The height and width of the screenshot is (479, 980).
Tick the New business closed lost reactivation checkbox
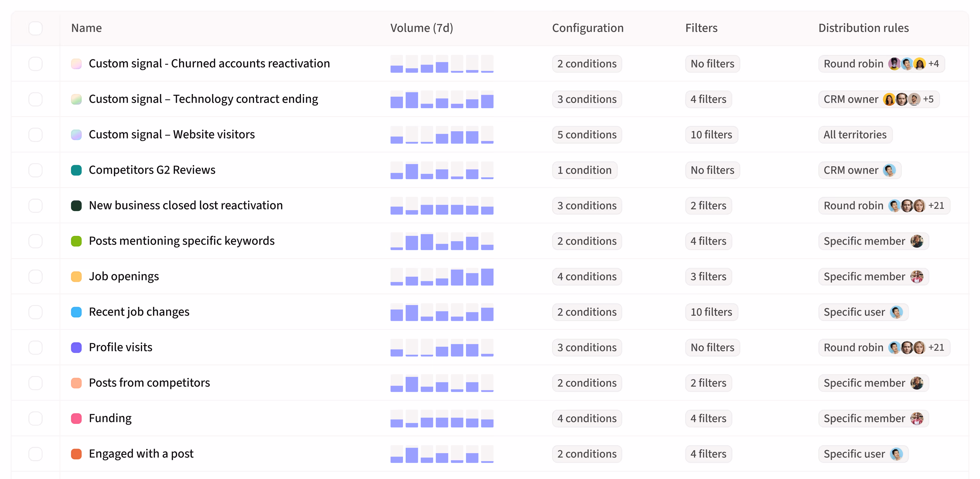[35, 206]
